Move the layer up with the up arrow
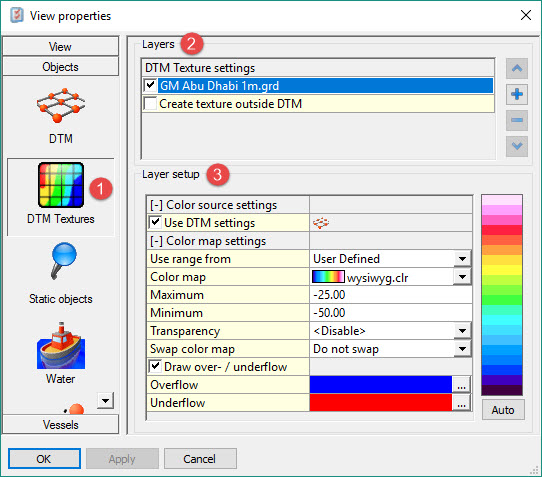 pyautogui.click(x=517, y=68)
